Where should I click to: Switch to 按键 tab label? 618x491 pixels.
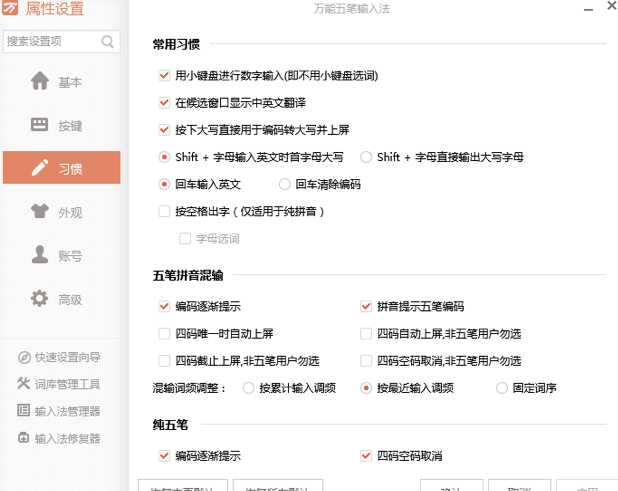(x=70, y=126)
